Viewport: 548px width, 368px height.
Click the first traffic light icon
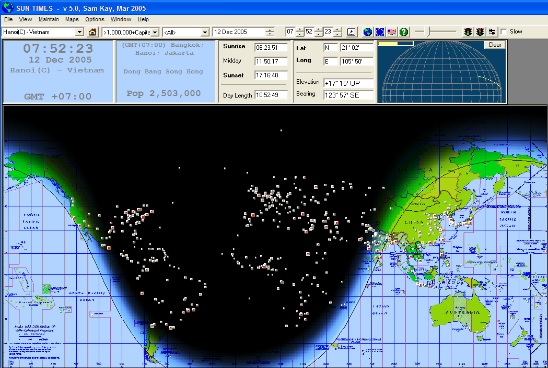pos(468,32)
